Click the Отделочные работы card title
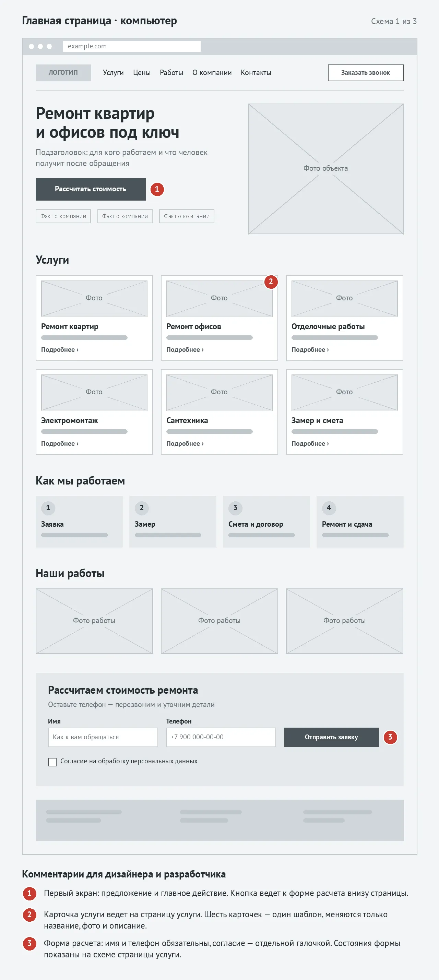The height and width of the screenshot is (980, 439). coord(328,326)
